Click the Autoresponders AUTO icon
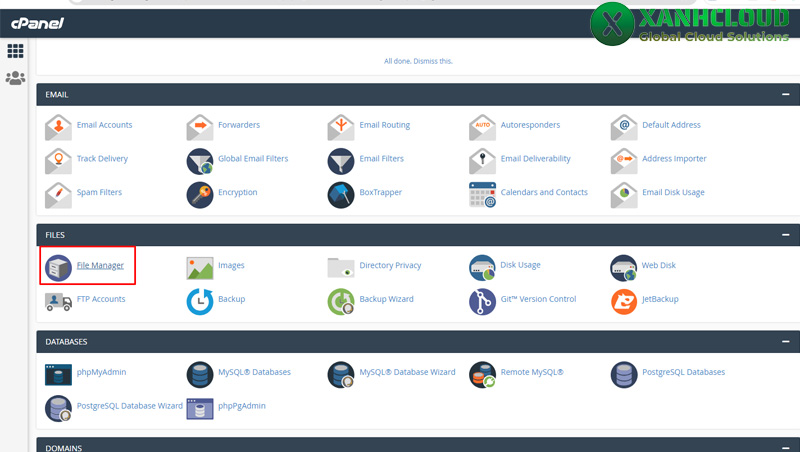This screenshot has height=452, width=800. (x=482, y=128)
